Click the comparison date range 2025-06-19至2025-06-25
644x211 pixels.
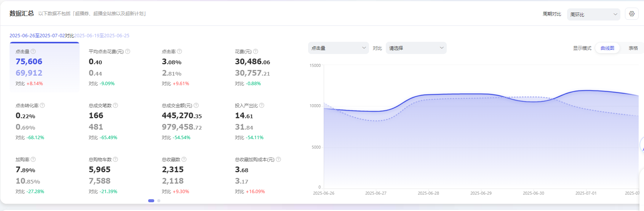(x=102, y=36)
